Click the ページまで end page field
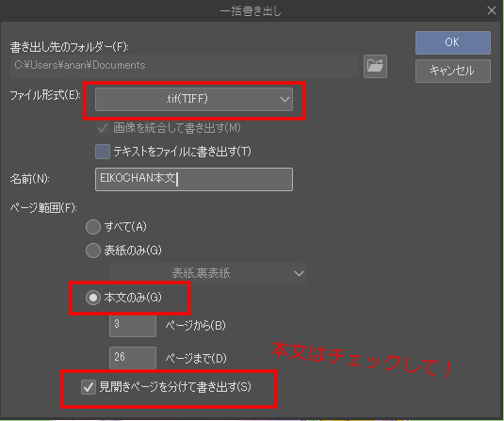This screenshot has height=421, width=504. tap(133, 358)
